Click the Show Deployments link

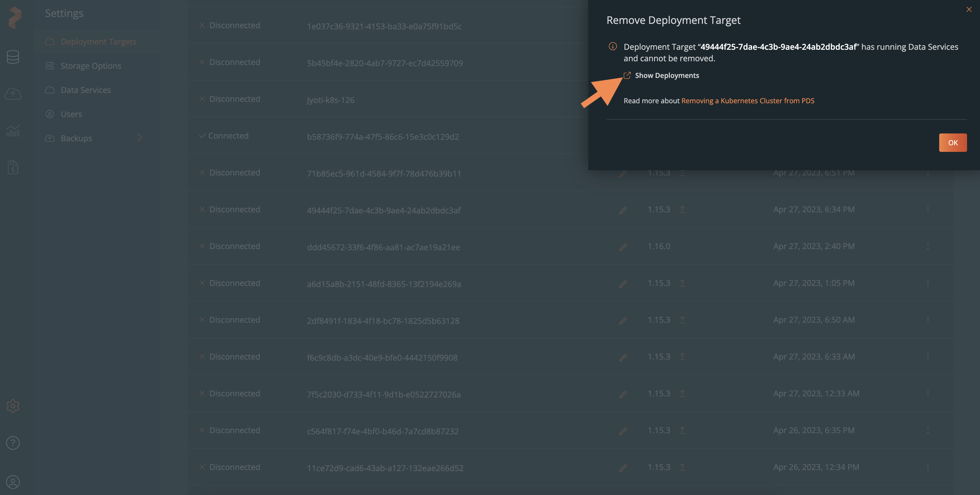[667, 75]
